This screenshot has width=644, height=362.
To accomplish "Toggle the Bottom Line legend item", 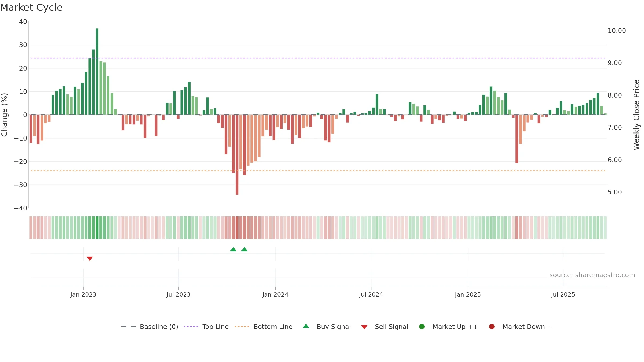I will tap(263, 327).
